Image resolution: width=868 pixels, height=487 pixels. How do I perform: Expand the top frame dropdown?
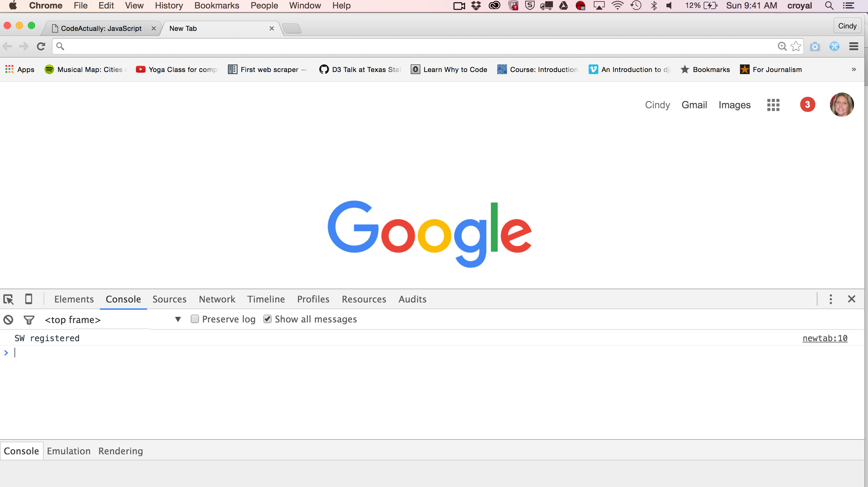tap(178, 319)
